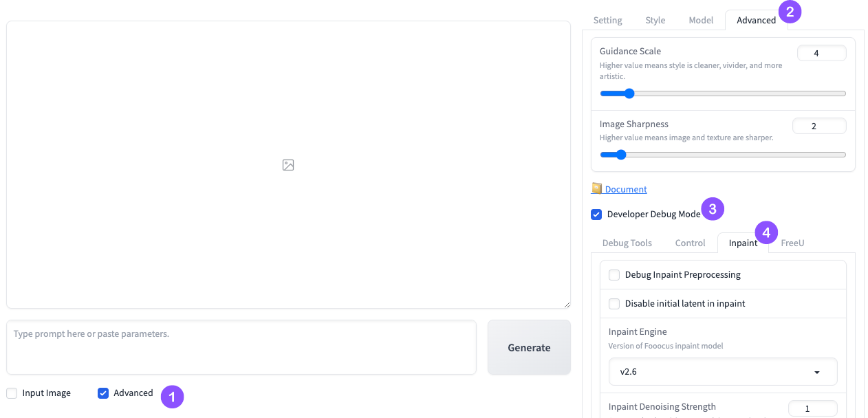Click the image placeholder icon in the gallery

click(288, 165)
